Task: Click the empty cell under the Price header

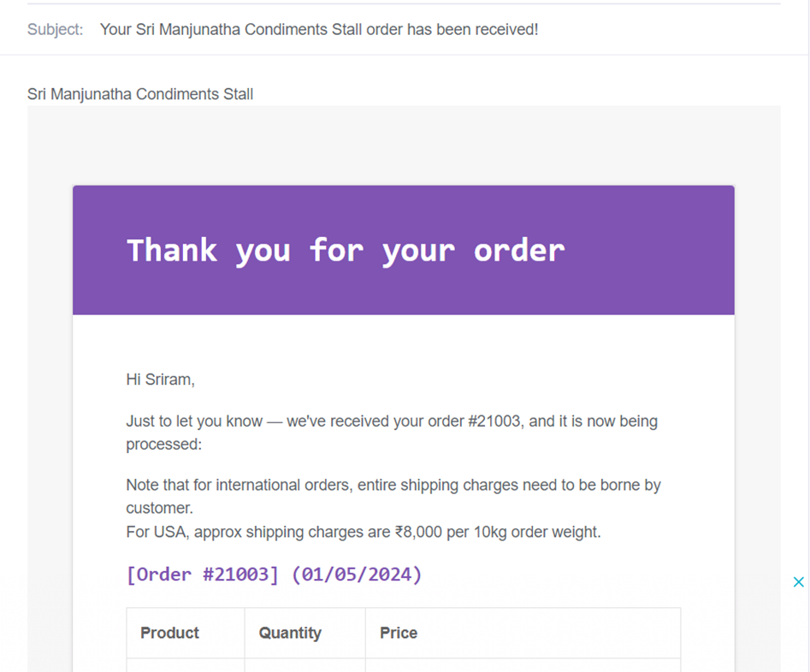Action: click(523, 665)
